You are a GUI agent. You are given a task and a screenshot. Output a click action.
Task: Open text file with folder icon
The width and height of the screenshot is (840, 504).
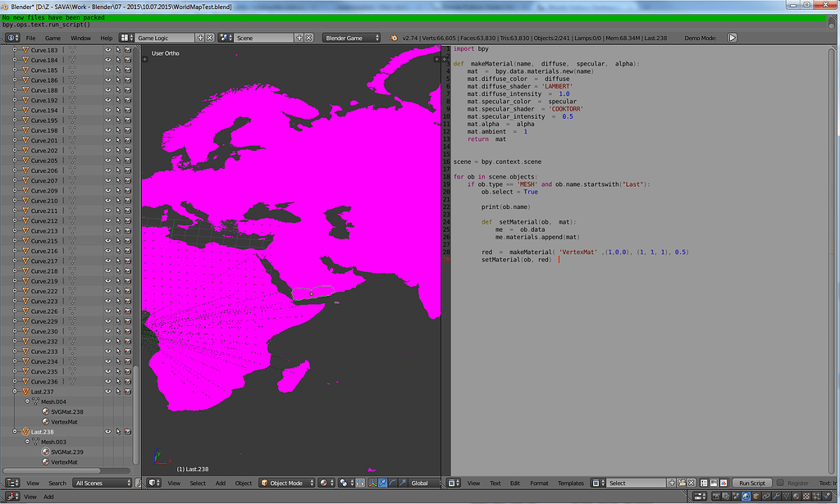click(x=682, y=484)
